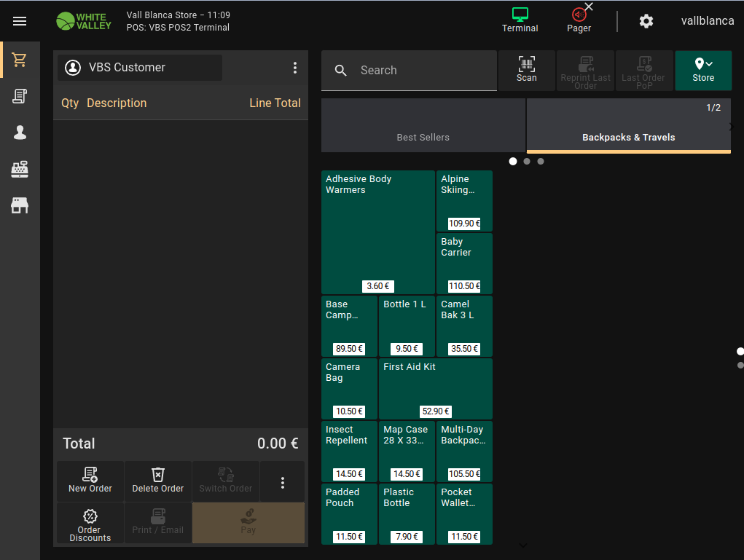Expand the Store location dropdown

pyautogui.click(x=702, y=70)
